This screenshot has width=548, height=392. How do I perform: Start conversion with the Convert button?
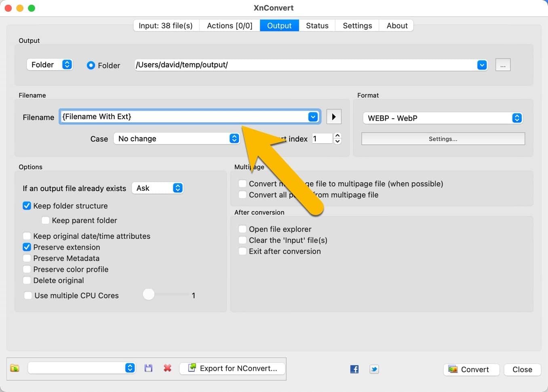pyautogui.click(x=471, y=369)
